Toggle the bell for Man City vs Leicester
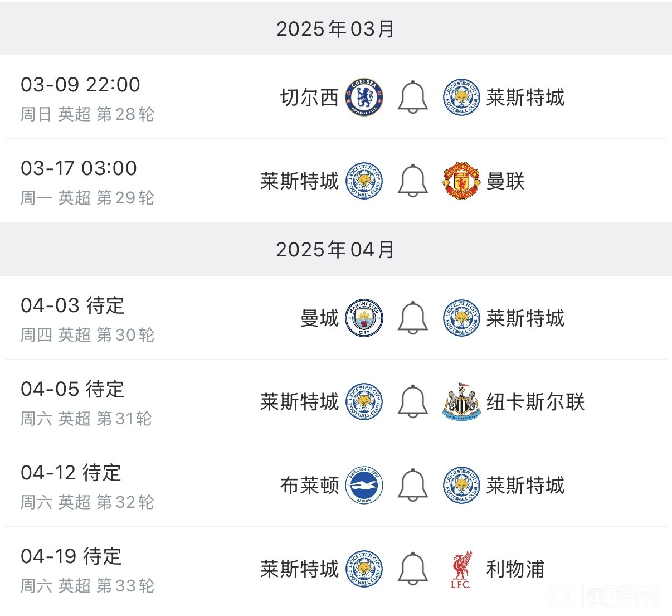 tap(412, 318)
